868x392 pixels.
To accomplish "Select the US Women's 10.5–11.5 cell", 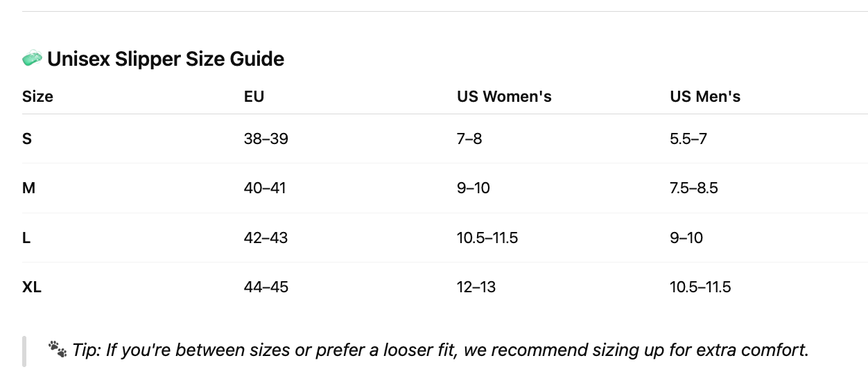I will [x=487, y=238].
